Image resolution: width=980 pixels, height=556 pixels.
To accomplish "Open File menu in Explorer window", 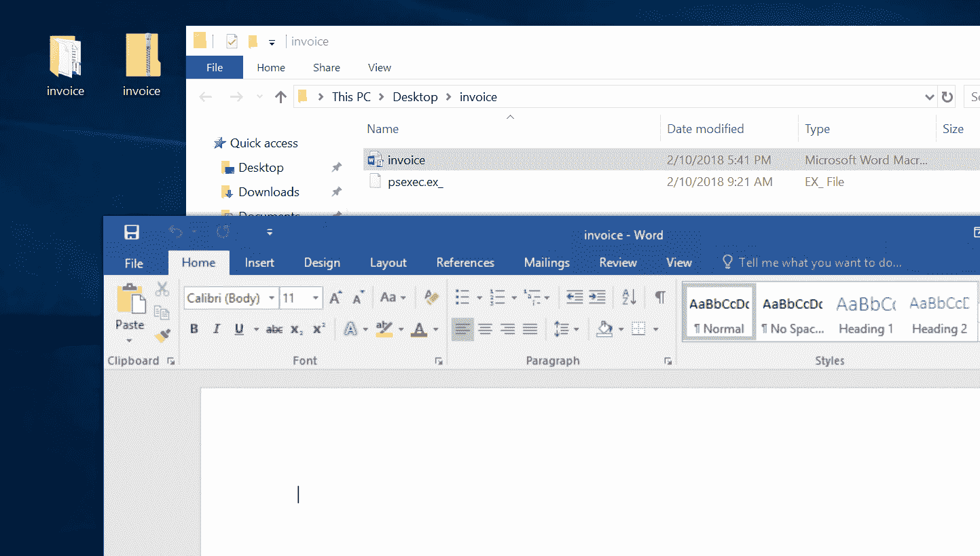I will (x=215, y=67).
